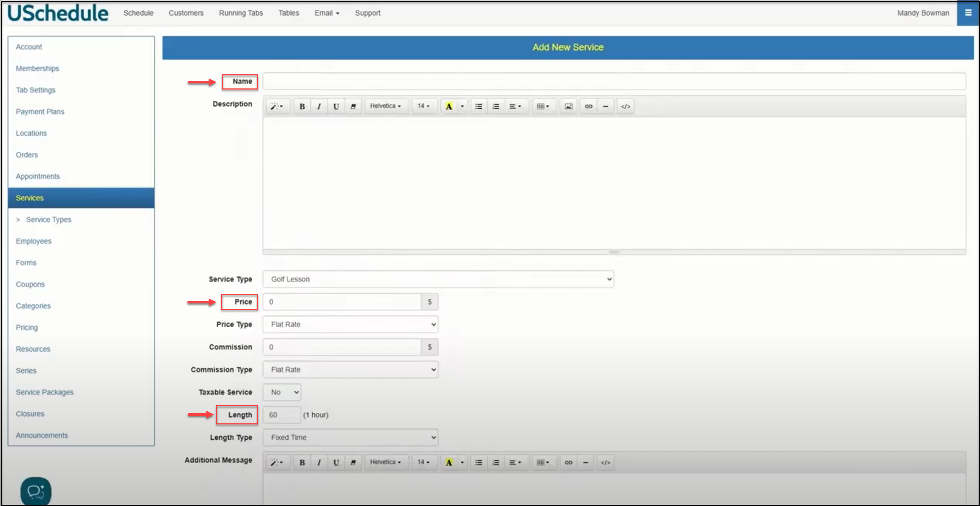The image size is (980, 506).
Task: Open the Email menu in navbar
Action: (x=326, y=13)
